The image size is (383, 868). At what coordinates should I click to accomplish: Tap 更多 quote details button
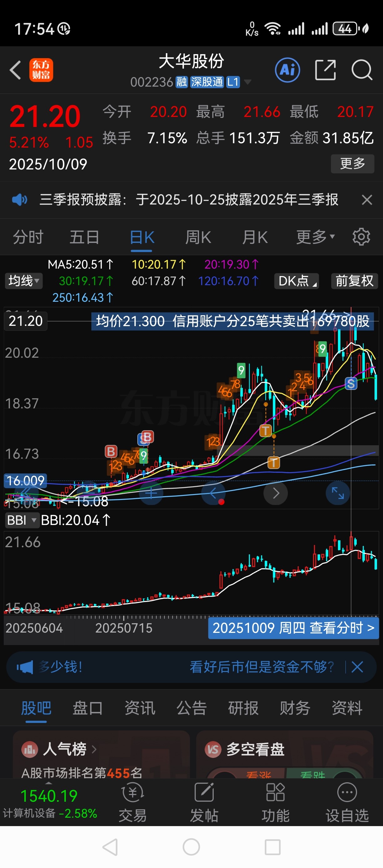tap(352, 164)
